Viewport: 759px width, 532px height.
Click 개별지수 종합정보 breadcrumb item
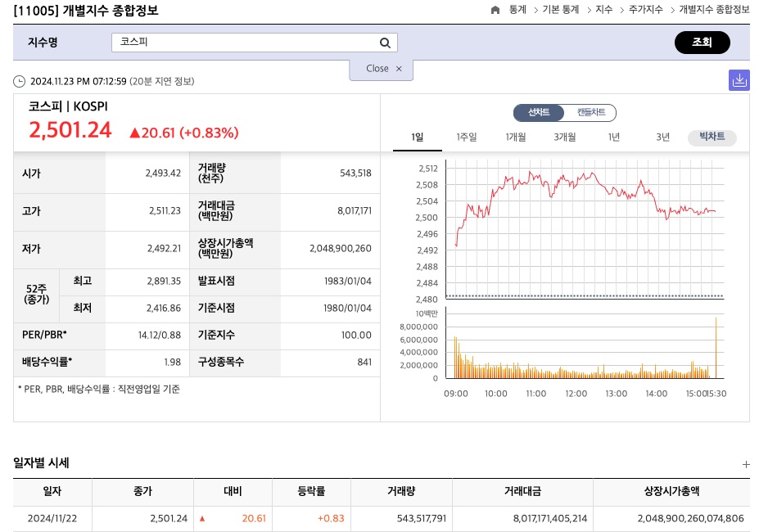(x=714, y=10)
